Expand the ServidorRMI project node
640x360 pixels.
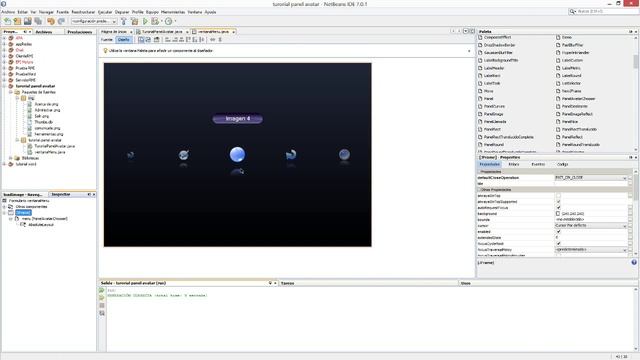[x=4, y=80]
